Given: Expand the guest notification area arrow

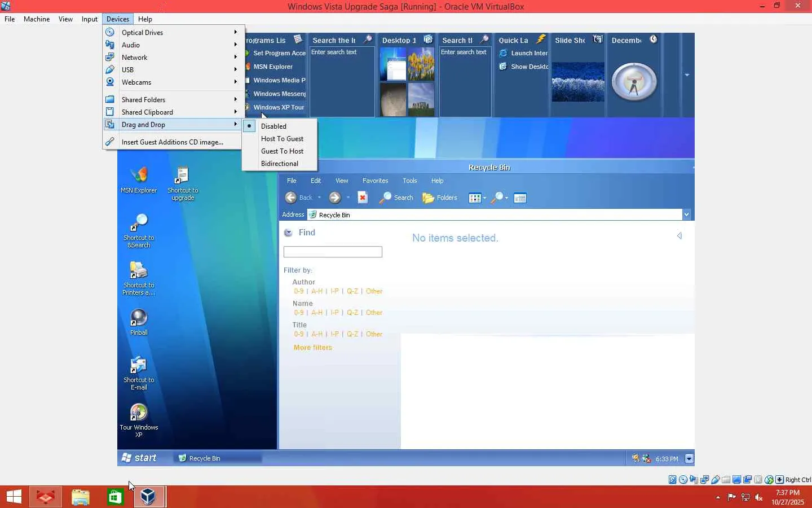Looking at the screenshot, I should coord(689,458).
